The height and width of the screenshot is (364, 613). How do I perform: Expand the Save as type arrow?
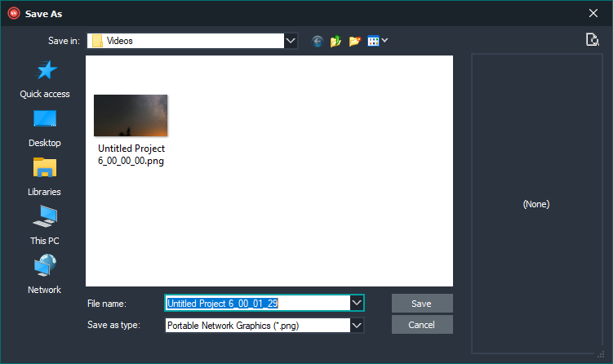(357, 326)
